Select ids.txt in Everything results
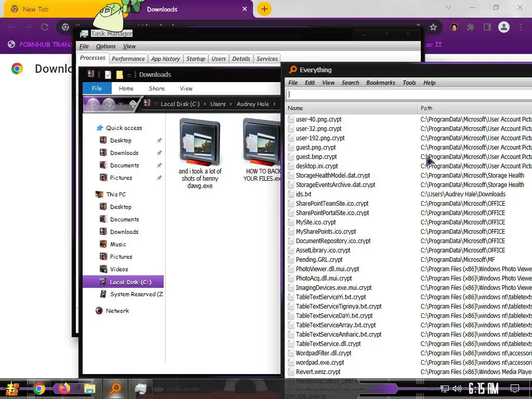Image resolution: width=532 pixels, height=399 pixels. pyautogui.click(x=303, y=194)
